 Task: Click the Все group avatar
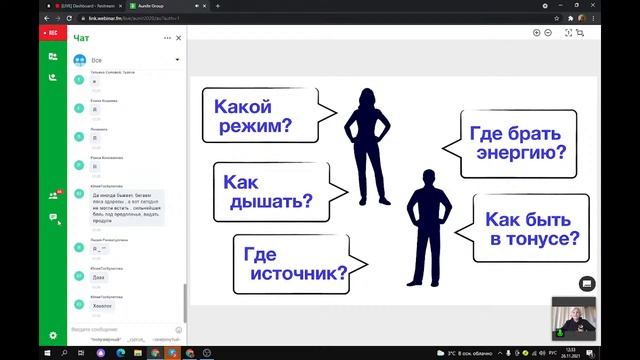coord(80,60)
